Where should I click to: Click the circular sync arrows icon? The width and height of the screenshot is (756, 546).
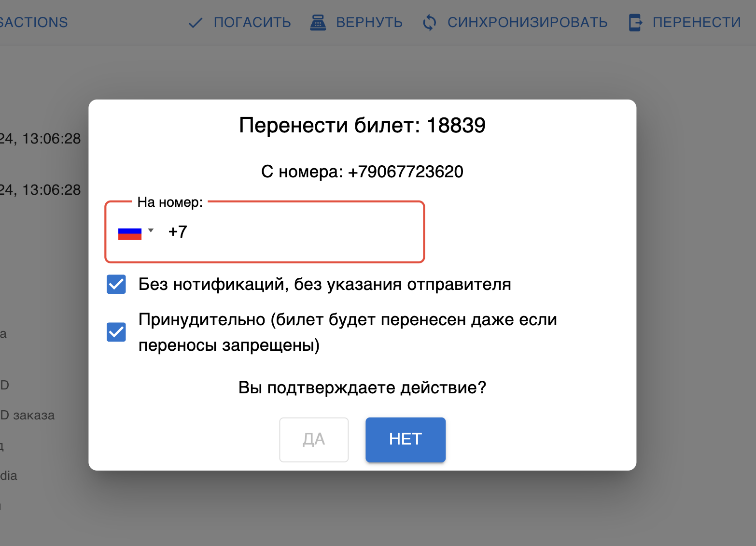(x=429, y=23)
